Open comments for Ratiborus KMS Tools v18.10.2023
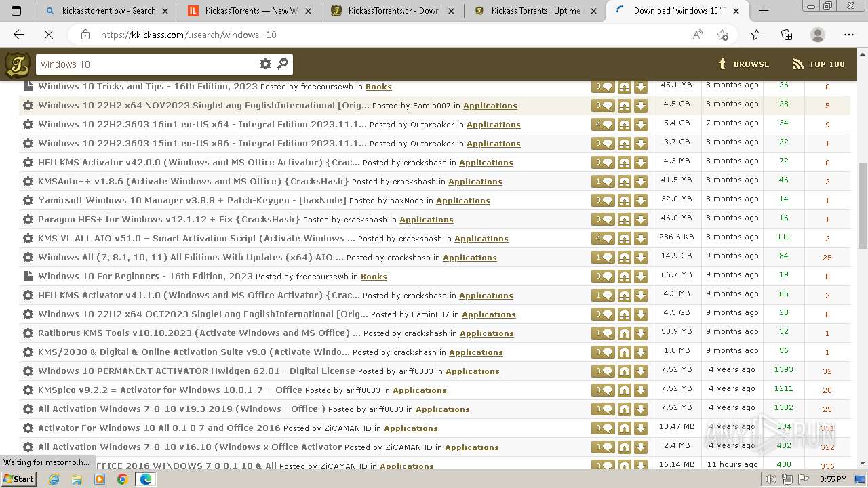The width and height of the screenshot is (868, 488). tap(603, 333)
